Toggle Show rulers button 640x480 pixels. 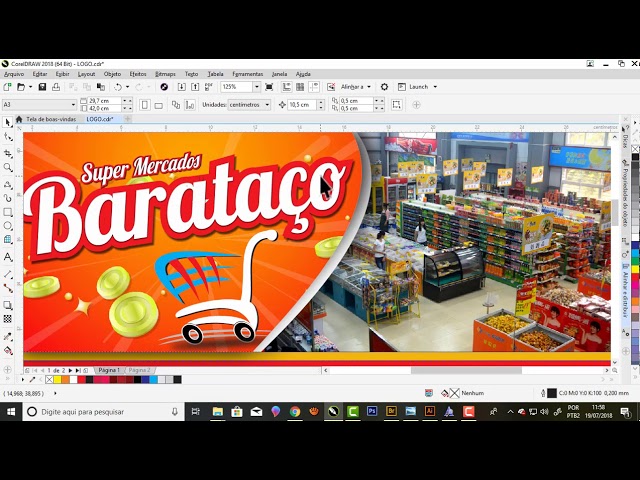(x=287, y=87)
